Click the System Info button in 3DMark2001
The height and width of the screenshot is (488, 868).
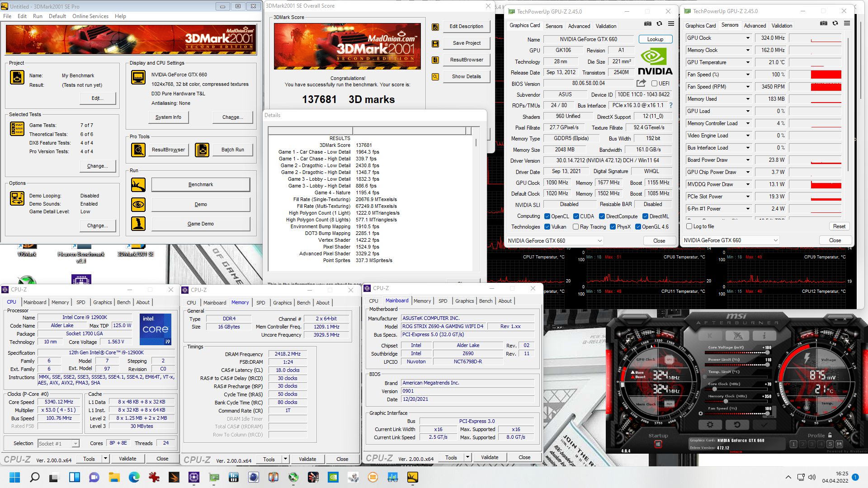(x=168, y=117)
